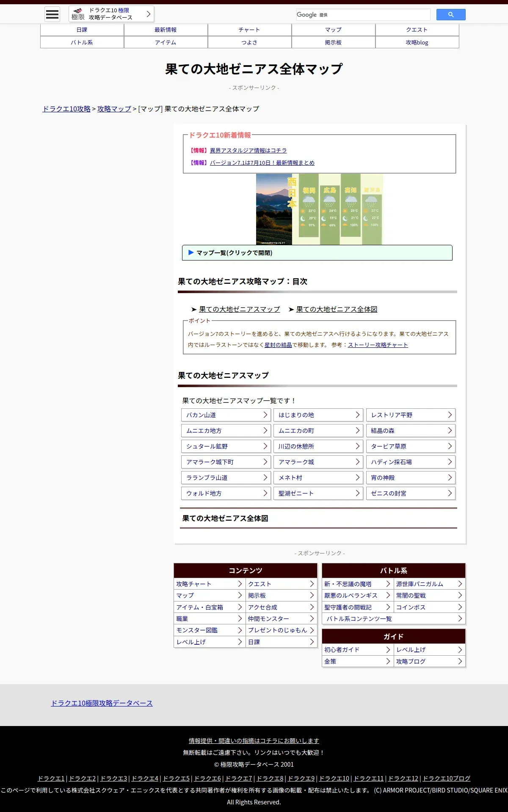Open the バージョン7.1 最新情報まとめ link
This screenshot has width=508, height=812.
262,163
